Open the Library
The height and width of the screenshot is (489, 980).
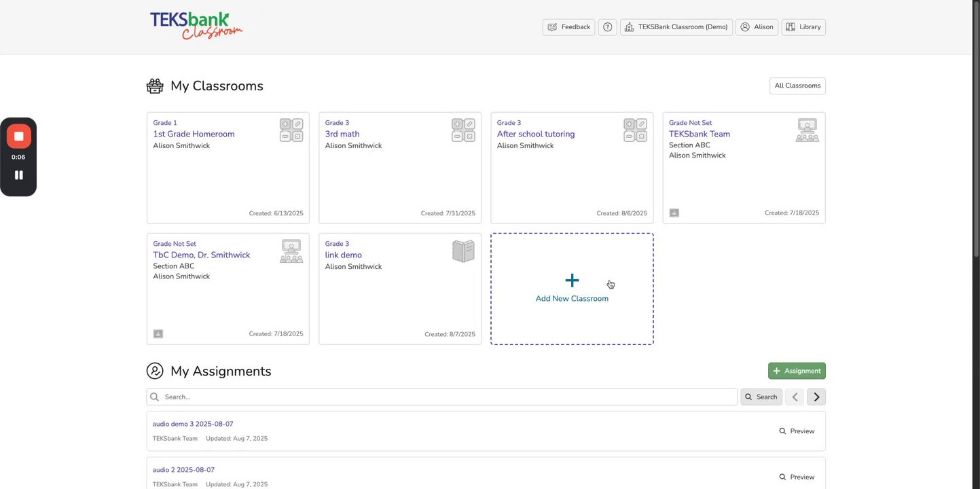803,27
